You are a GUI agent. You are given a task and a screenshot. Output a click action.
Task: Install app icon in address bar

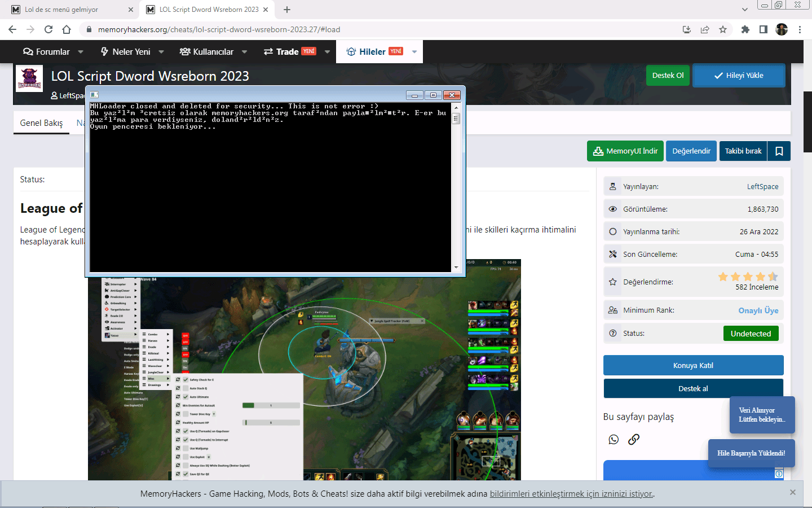[x=687, y=29]
